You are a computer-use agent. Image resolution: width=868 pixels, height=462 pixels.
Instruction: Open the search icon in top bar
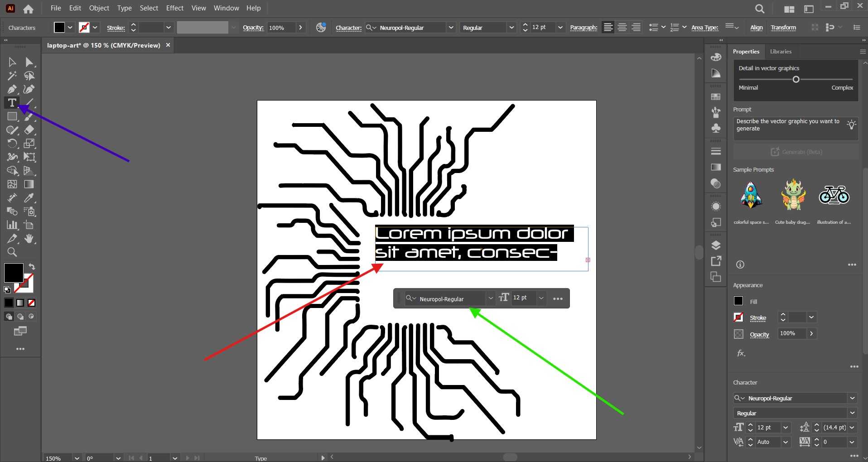pos(760,9)
